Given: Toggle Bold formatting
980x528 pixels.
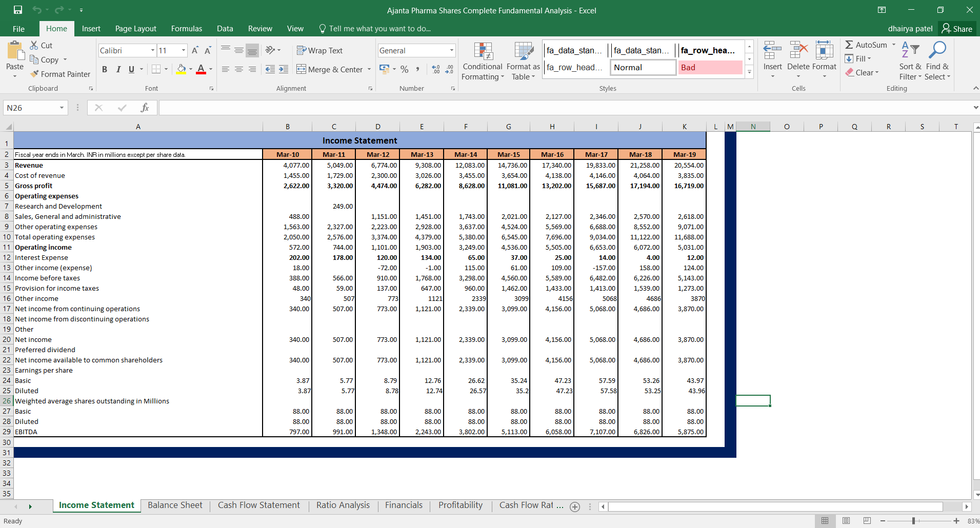Looking at the screenshot, I should (105, 69).
